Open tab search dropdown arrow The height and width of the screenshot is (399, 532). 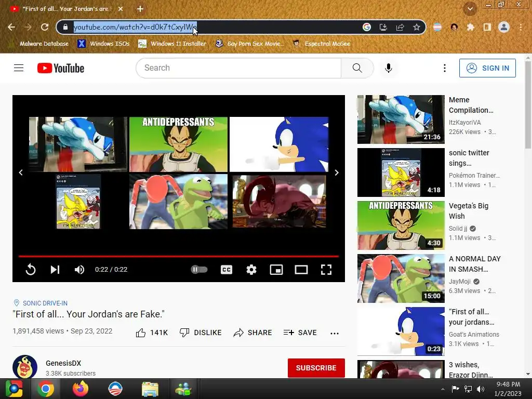tap(470, 9)
